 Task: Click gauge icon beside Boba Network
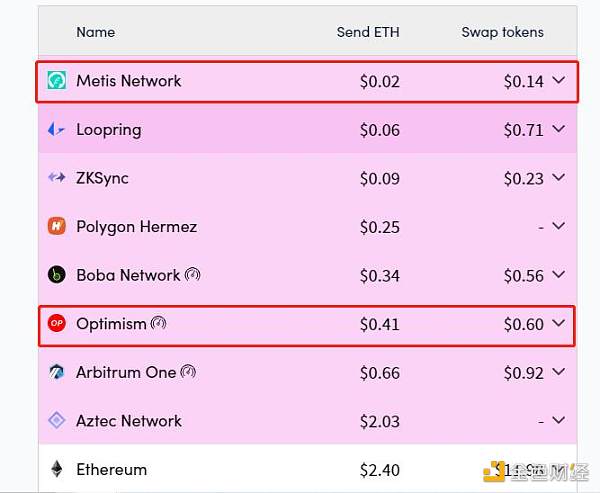[x=193, y=275]
